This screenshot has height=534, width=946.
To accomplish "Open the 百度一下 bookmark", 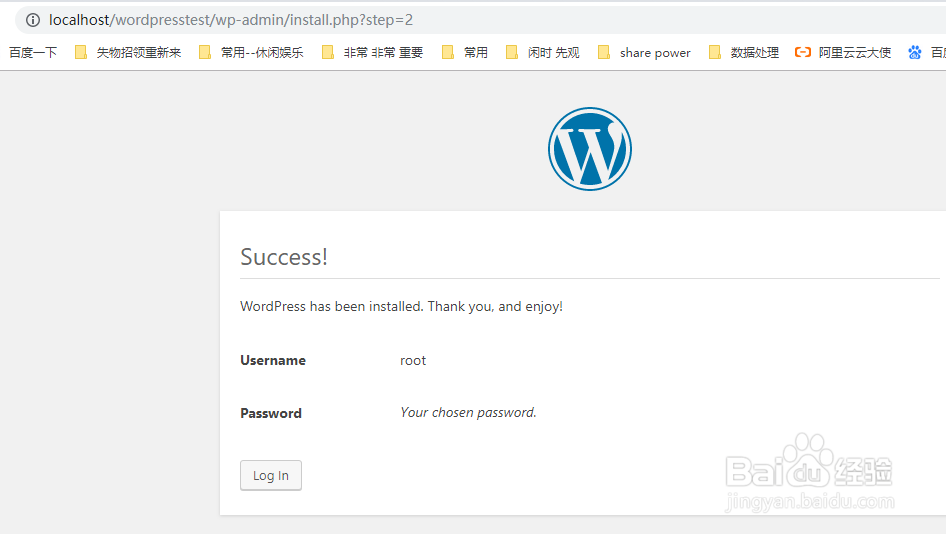I will [33, 53].
